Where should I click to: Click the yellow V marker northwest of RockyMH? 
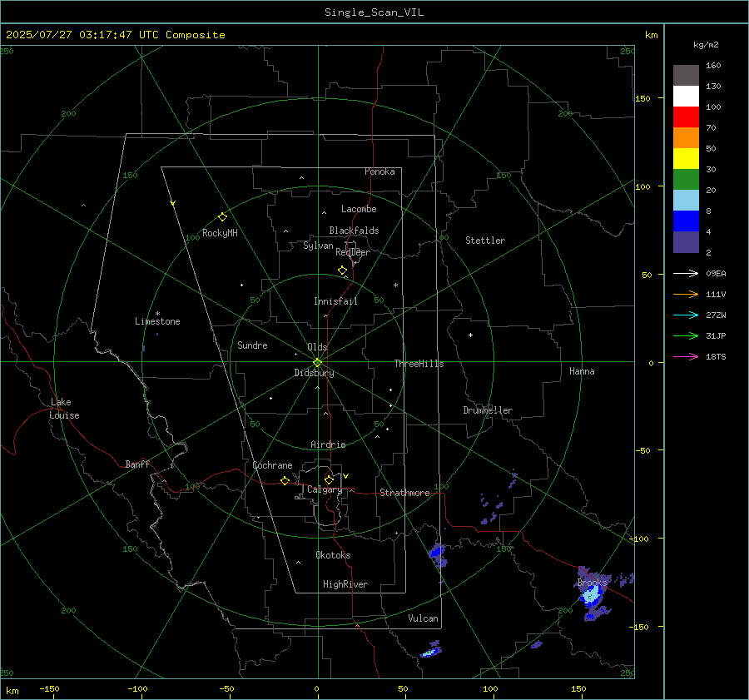click(x=173, y=203)
